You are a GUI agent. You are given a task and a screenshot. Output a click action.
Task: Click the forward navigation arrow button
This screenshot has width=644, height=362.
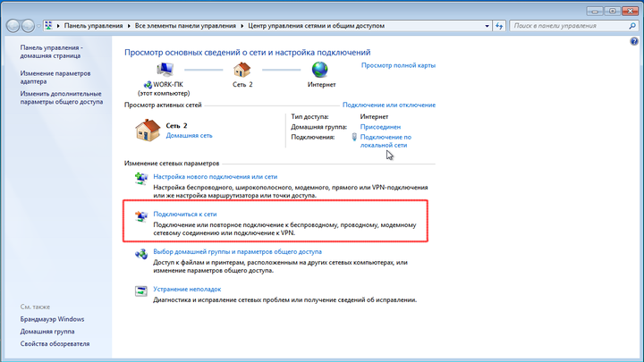(28, 26)
